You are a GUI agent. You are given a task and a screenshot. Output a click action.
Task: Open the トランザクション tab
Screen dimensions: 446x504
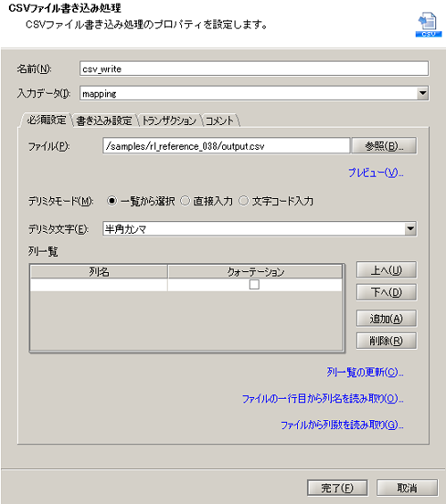coord(169,120)
